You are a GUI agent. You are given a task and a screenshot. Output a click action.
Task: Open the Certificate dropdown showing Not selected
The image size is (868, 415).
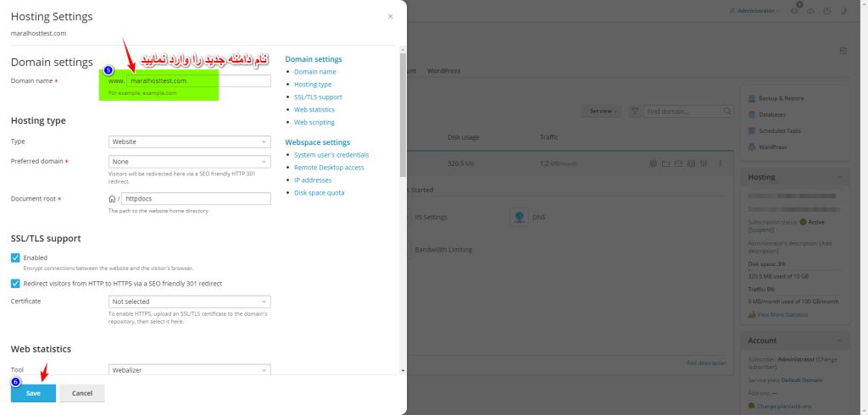click(190, 302)
